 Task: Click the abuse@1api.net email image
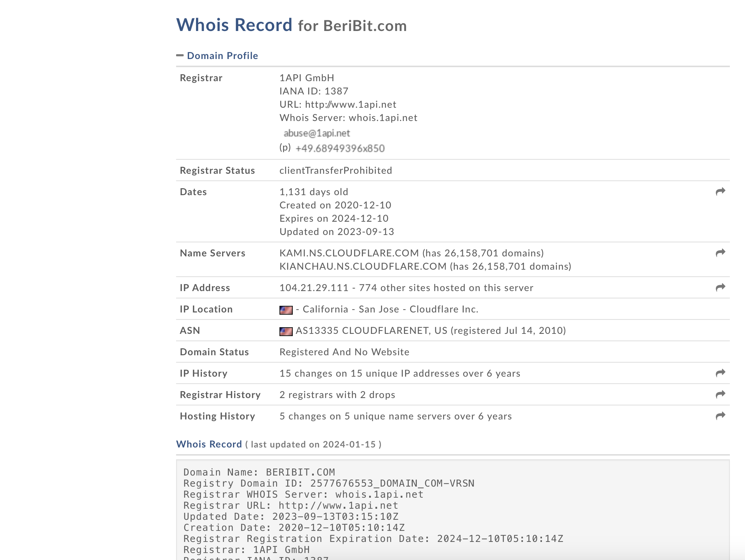click(316, 133)
